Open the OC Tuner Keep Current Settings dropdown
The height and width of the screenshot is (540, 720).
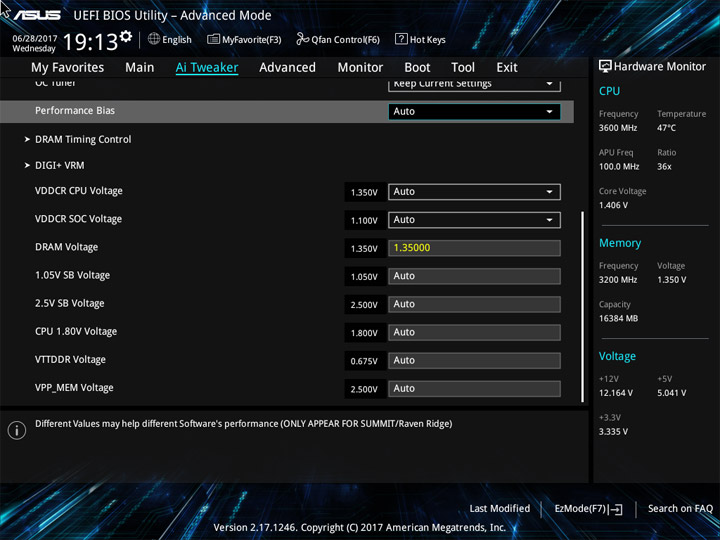474,84
